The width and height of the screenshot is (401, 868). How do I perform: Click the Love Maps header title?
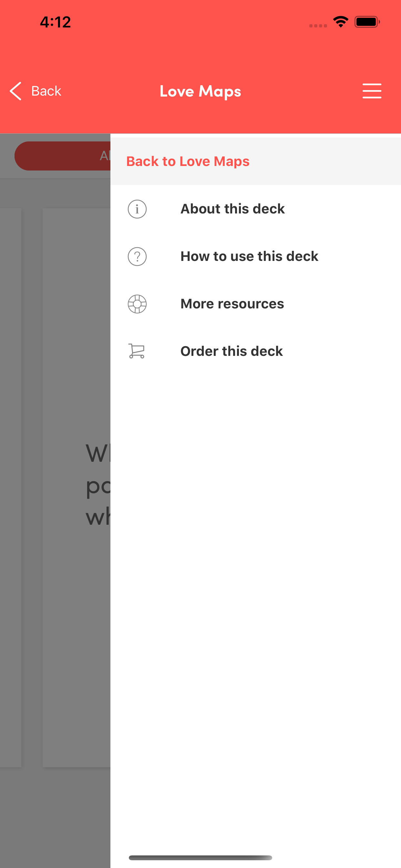tap(200, 91)
